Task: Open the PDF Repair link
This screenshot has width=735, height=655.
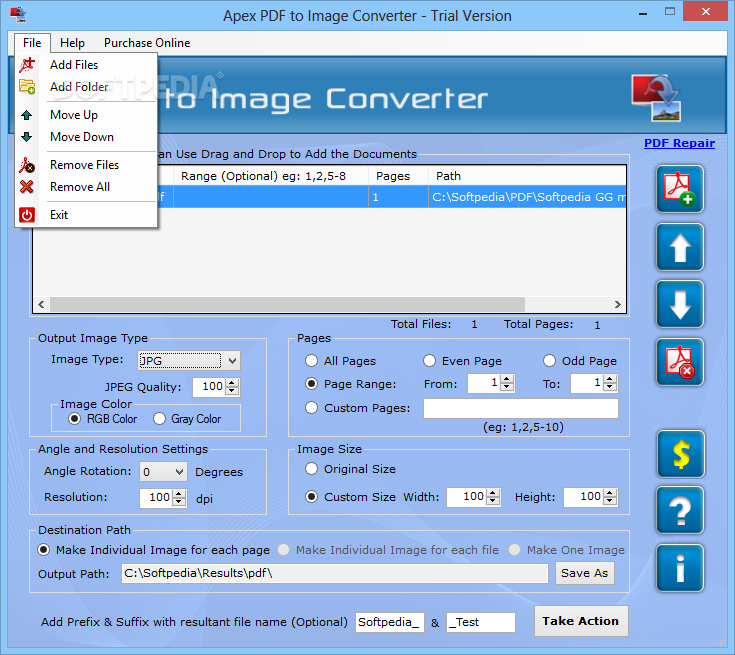Action: point(679,143)
